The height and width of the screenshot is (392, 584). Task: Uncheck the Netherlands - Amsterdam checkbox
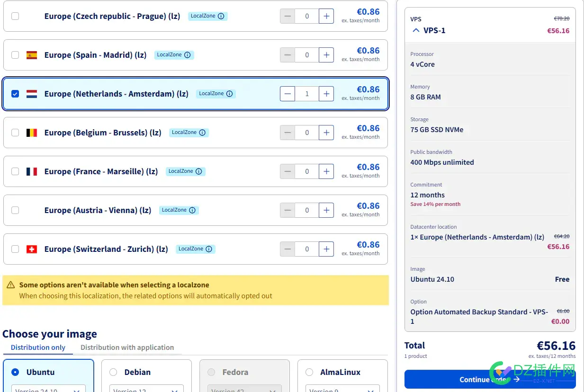(15, 94)
